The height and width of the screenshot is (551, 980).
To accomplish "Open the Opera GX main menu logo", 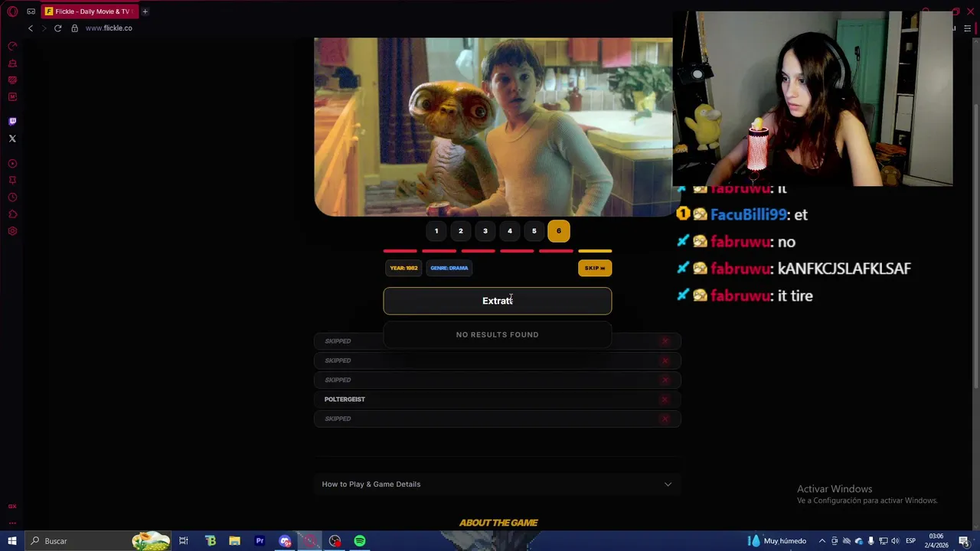I will click(x=12, y=11).
